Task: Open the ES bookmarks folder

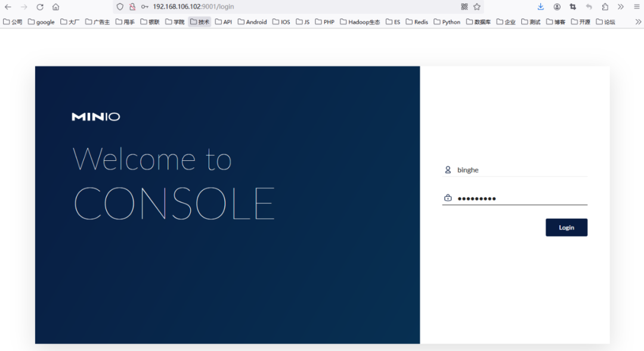Action: click(393, 22)
